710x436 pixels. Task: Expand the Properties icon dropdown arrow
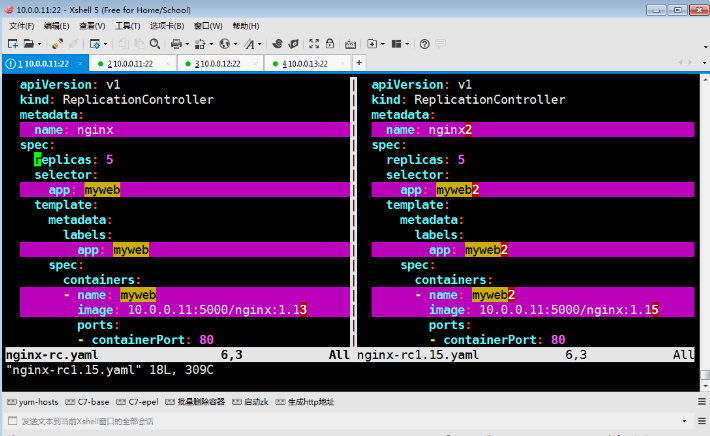pyautogui.click(x=106, y=44)
